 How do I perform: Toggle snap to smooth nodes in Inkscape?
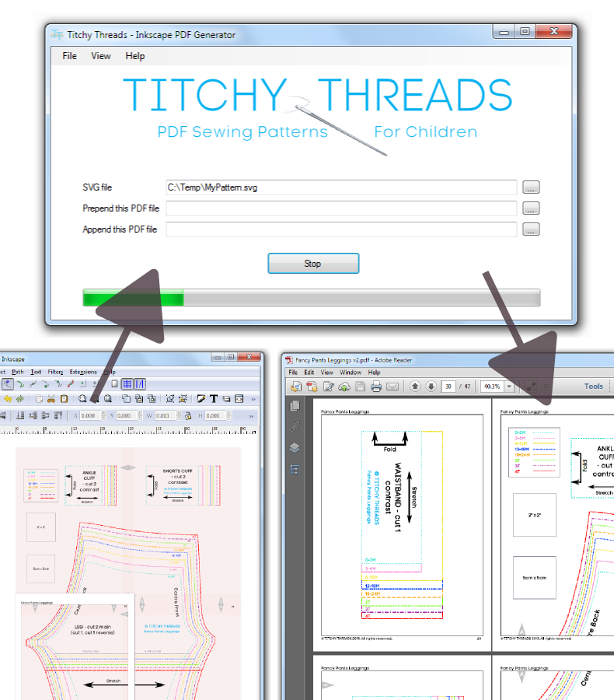point(58,384)
